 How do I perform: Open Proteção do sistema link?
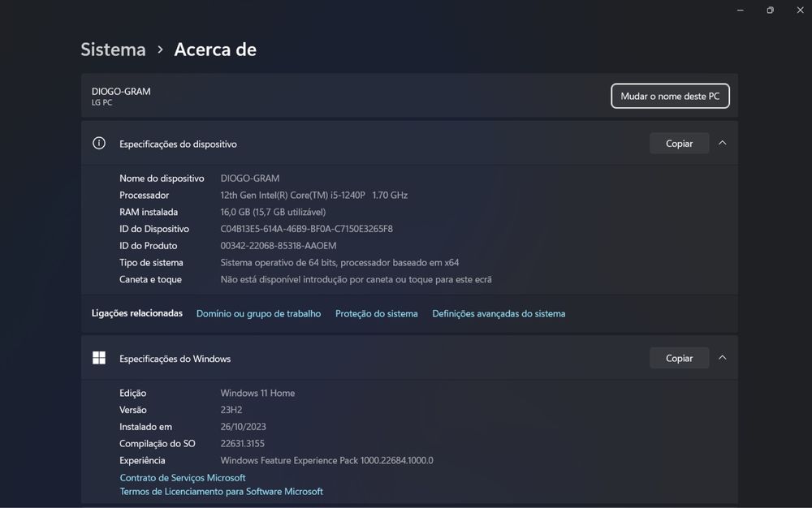click(377, 313)
